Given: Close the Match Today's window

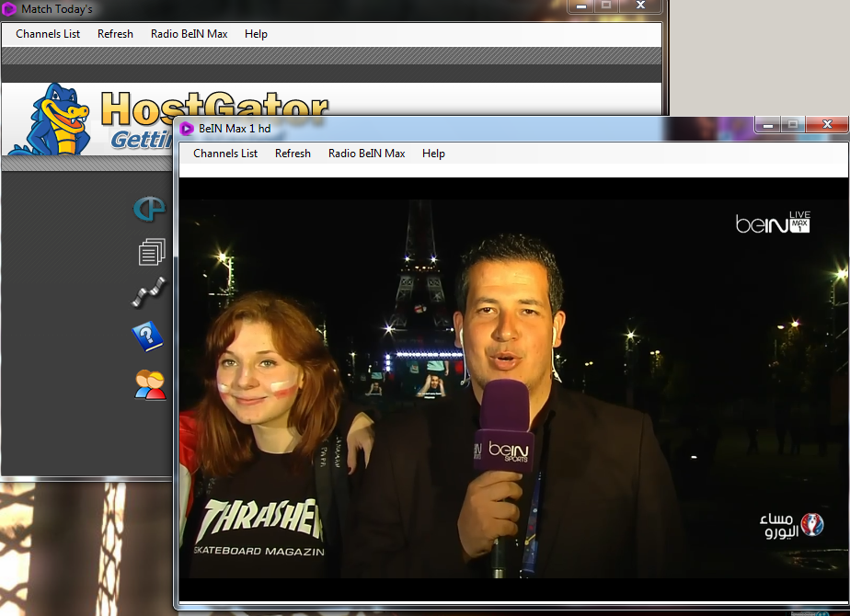Looking at the screenshot, I should (640, 6).
